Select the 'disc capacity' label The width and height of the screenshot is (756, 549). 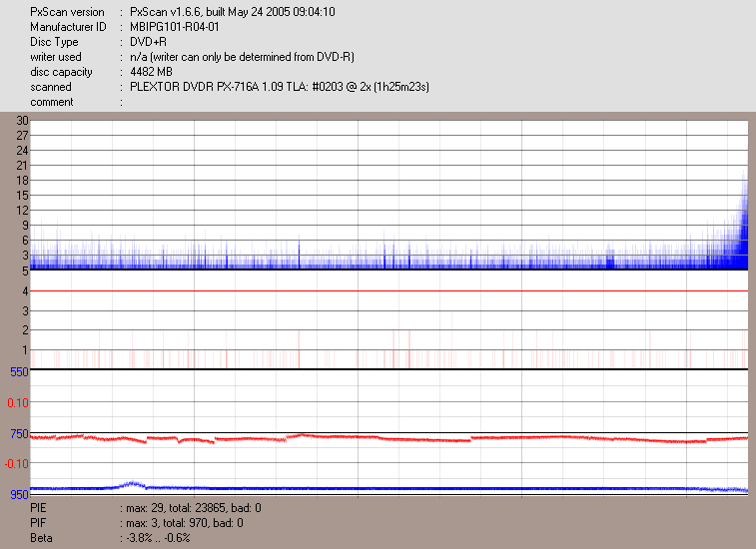61,72
